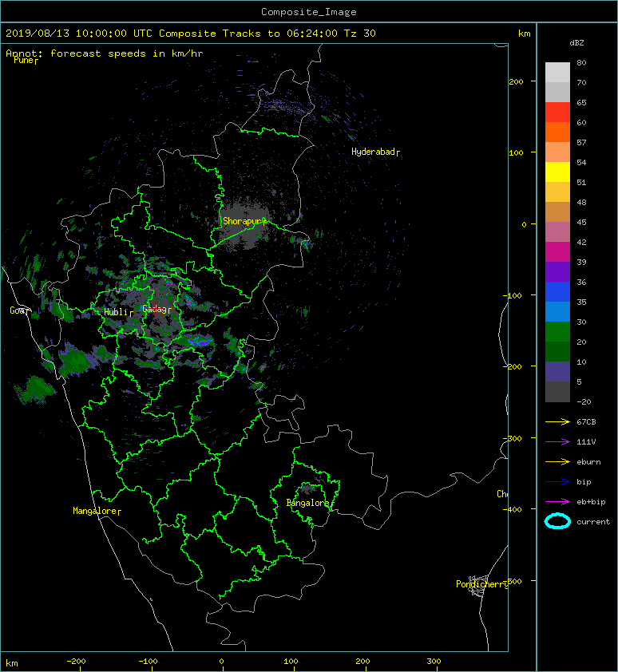This screenshot has width=618, height=672.
Task: Click the green 20–30 dBZ swatch
Action: coord(557,331)
